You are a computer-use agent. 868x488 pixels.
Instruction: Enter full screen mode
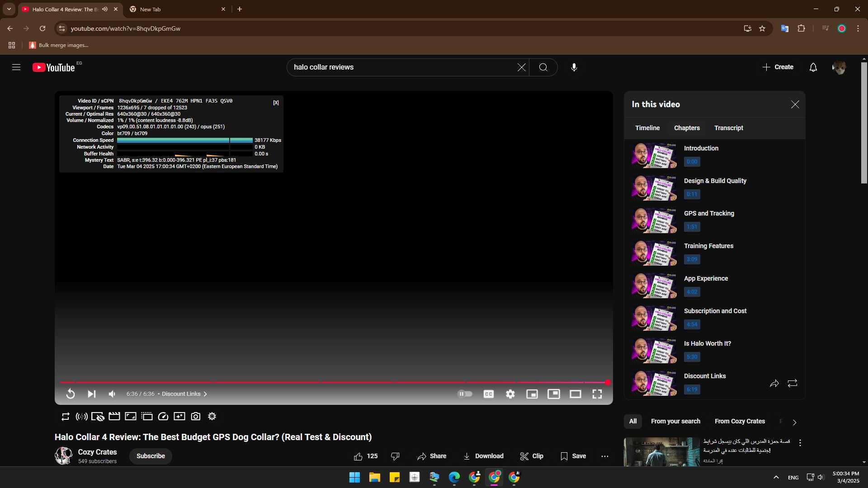[597, 394]
